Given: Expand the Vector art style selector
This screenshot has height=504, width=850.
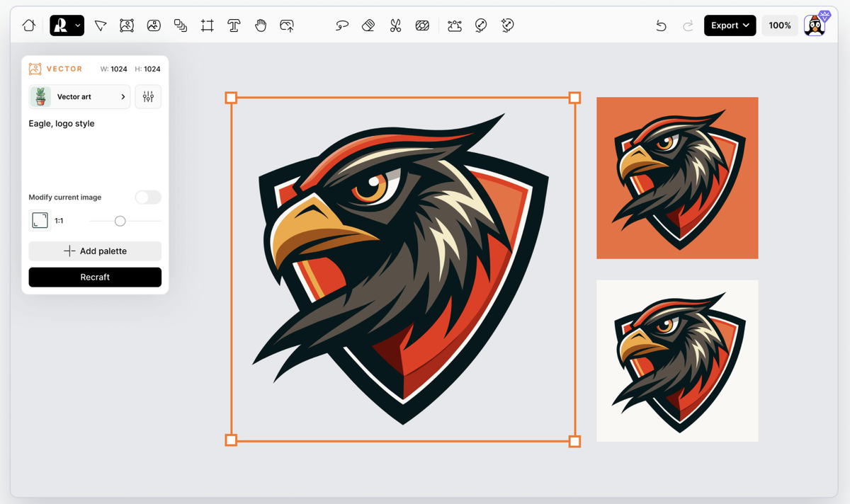Looking at the screenshot, I should tap(79, 97).
